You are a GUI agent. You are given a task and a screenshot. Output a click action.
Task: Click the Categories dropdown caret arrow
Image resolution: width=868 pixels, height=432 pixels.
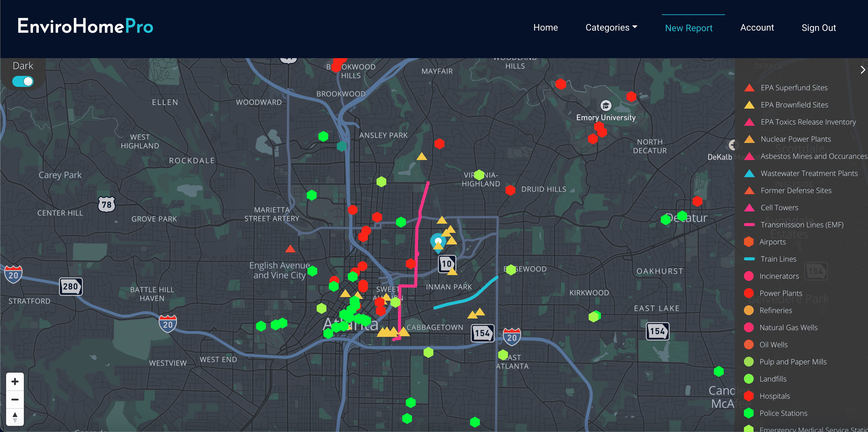(x=635, y=27)
